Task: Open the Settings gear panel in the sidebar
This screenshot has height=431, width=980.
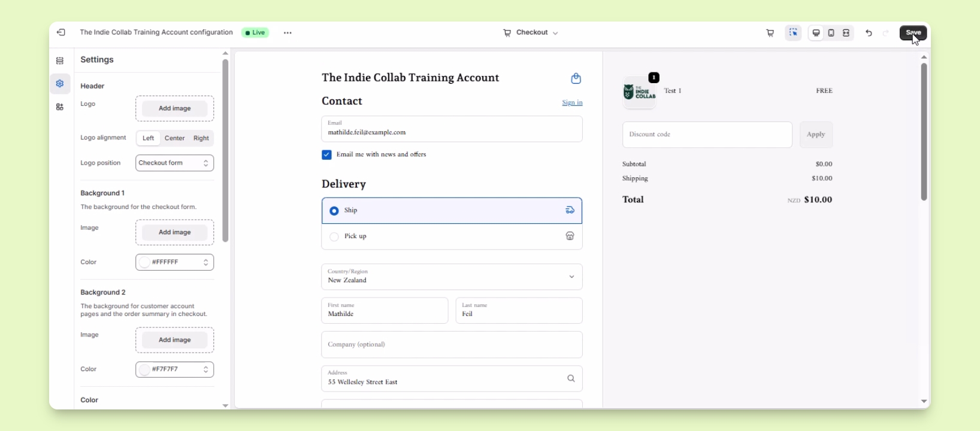Action: click(60, 84)
